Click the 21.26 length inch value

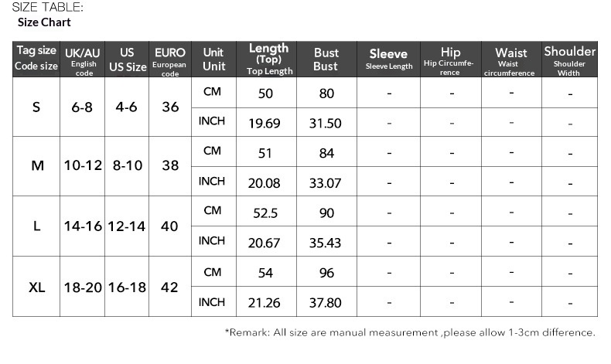265,303
